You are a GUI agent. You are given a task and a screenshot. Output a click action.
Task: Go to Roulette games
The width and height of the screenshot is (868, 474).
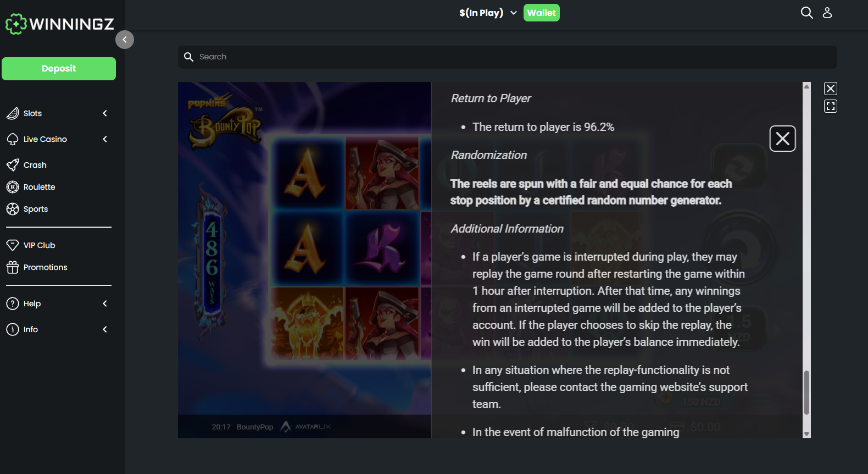[x=40, y=187]
